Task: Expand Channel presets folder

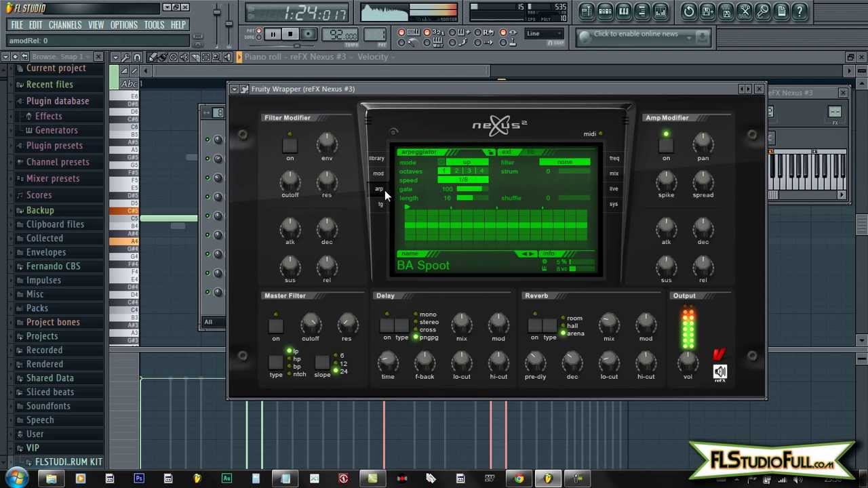Action: coord(58,162)
